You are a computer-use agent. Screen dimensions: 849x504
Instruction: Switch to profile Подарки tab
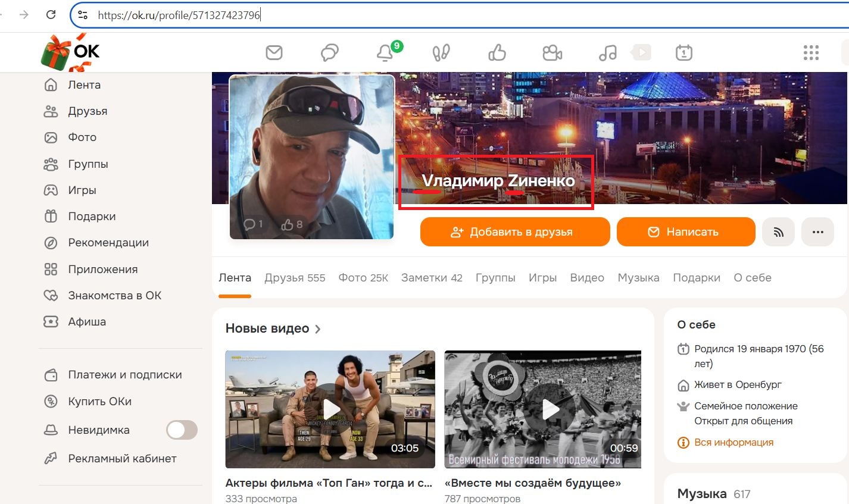pos(697,278)
